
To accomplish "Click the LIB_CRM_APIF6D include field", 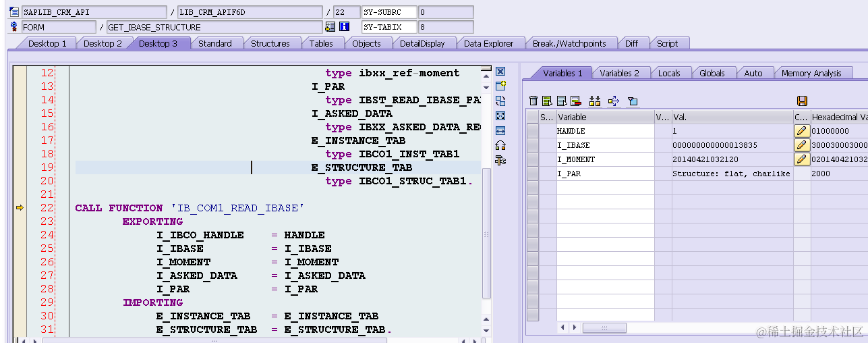I will coord(250,12).
